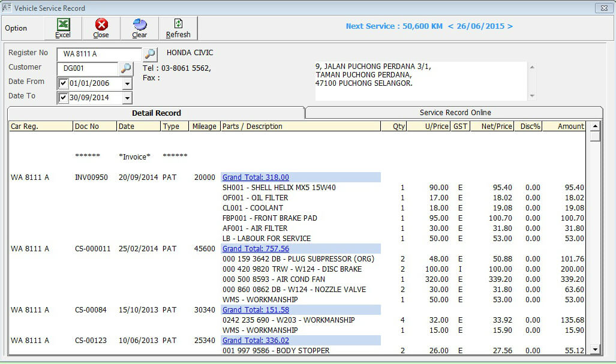Switch to the Detail Record tab
Viewport: 616px width, 364px height.
[x=157, y=113]
